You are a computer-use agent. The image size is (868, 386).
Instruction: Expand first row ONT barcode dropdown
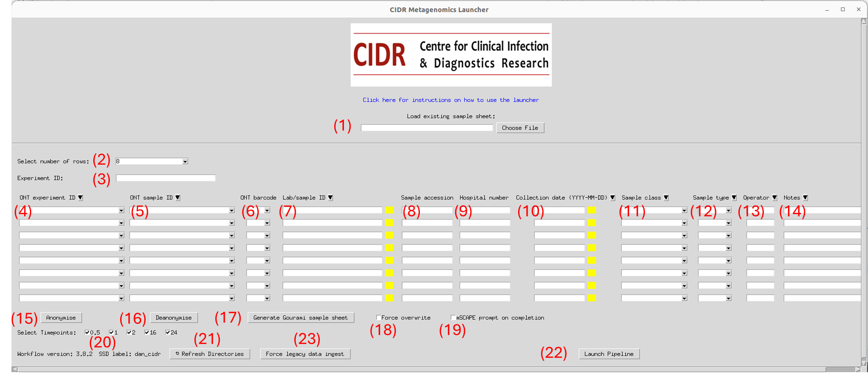click(x=267, y=211)
